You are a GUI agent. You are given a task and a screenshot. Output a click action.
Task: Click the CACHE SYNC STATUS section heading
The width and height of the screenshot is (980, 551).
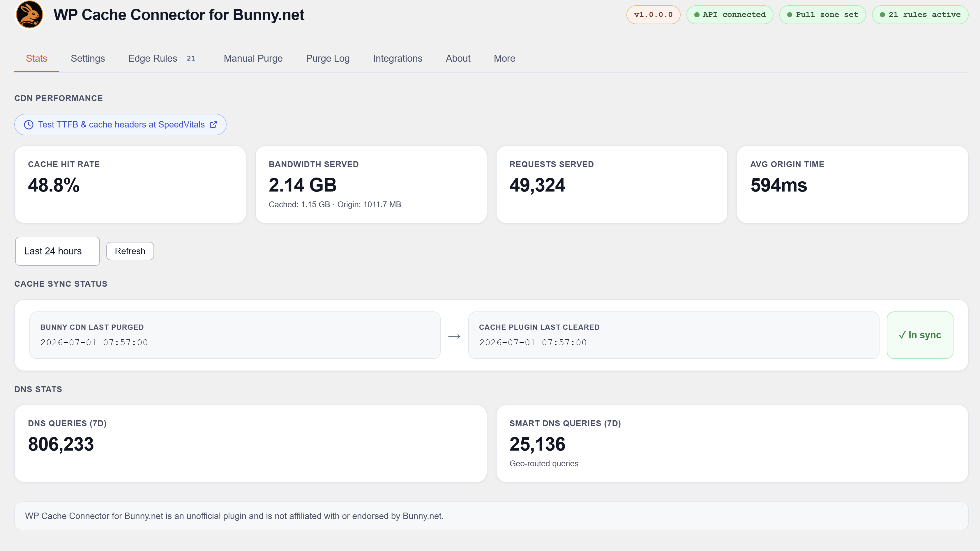(x=61, y=284)
